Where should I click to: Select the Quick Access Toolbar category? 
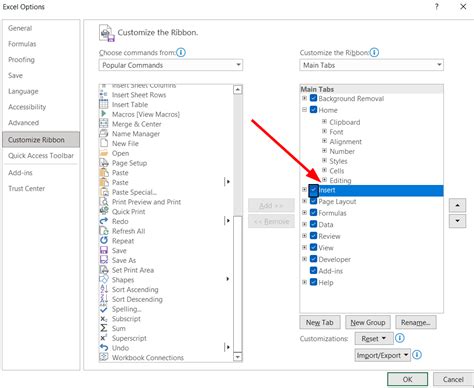click(41, 156)
